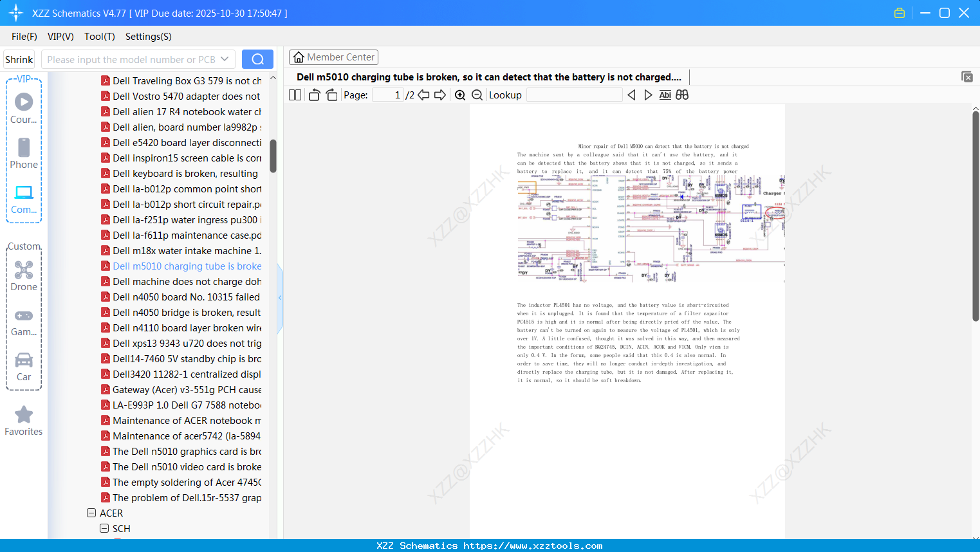The width and height of the screenshot is (980, 552).
Task: Click the XZZ Schematics app logo
Action: (x=16, y=13)
